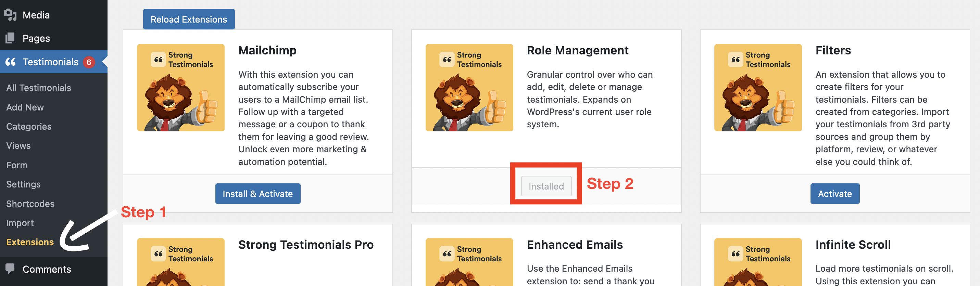Screen dimensions: 980x286
Task: Click the Enhanced Emails extension thumbnail
Action: click(469, 262)
